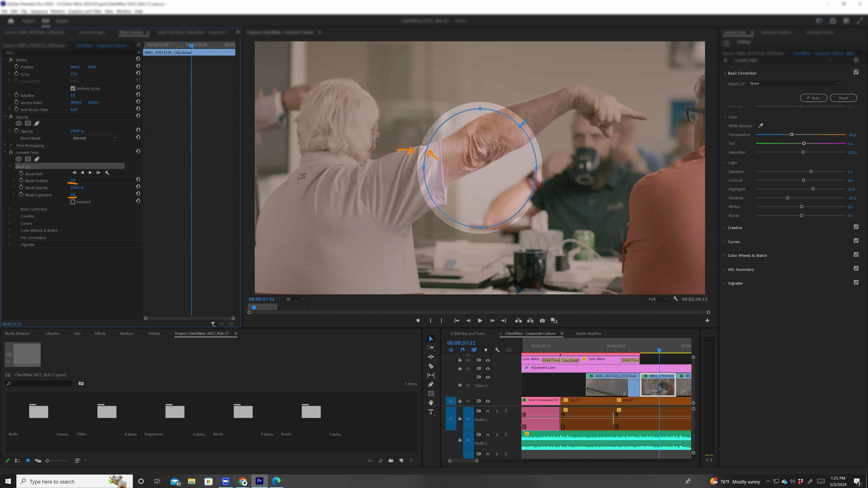The height and width of the screenshot is (488, 868).
Task: Create ellipse mask under Lumetri Color
Action: click(x=19, y=159)
